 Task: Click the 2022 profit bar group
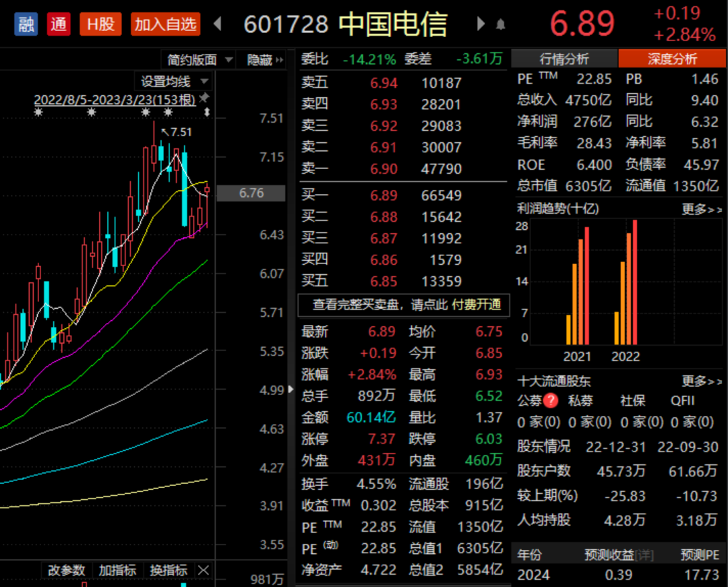click(626, 282)
